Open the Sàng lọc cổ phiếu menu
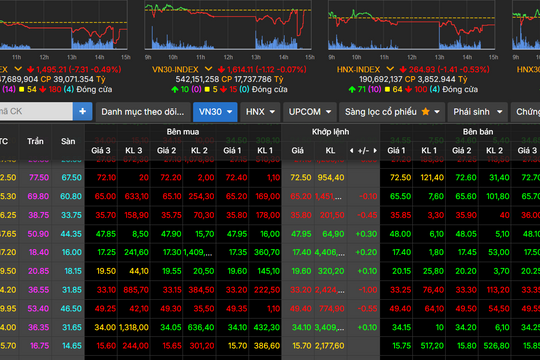Image resolution: width=540 pixels, height=360 pixels. [392, 112]
